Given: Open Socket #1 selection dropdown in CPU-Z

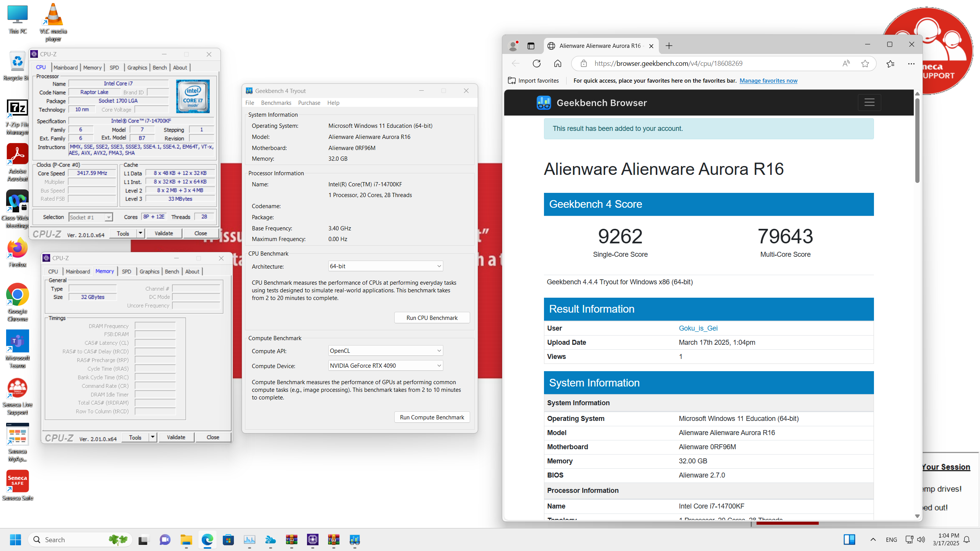Looking at the screenshot, I should pos(91,217).
